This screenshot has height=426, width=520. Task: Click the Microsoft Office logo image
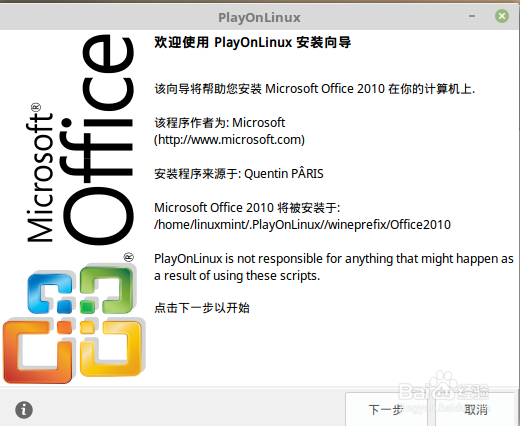coord(74,208)
